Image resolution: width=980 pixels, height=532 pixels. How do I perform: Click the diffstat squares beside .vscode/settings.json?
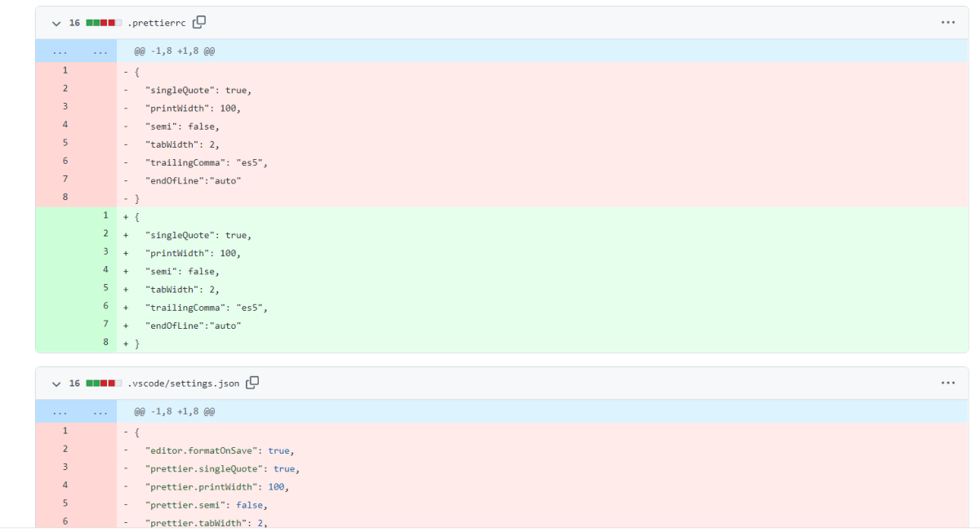click(x=103, y=383)
